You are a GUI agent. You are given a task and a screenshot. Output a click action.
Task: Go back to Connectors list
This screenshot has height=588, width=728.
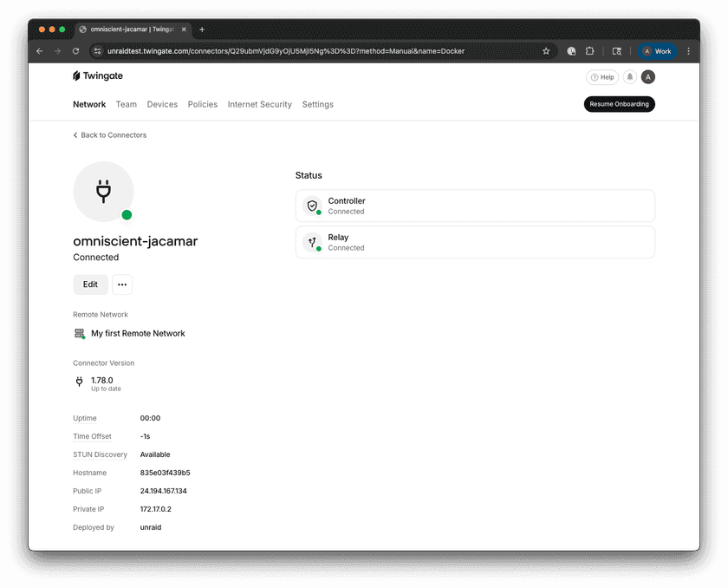click(110, 135)
